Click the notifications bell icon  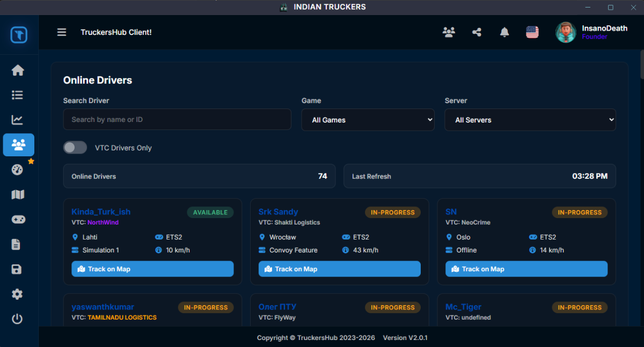click(504, 32)
